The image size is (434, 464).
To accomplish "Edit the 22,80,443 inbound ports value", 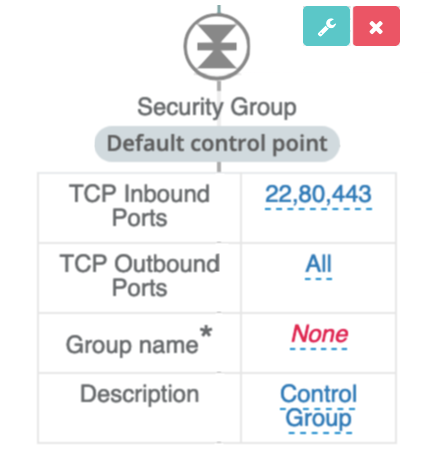I will tap(318, 194).
